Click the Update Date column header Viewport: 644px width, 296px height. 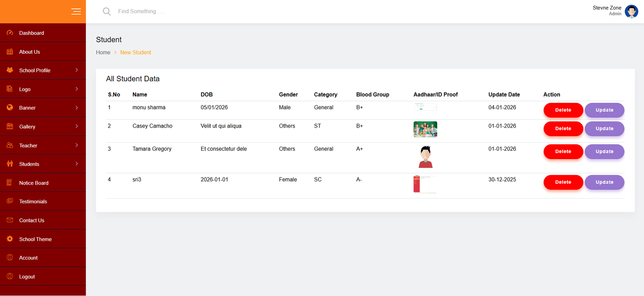pyautogui.click(x=504, y=95)
